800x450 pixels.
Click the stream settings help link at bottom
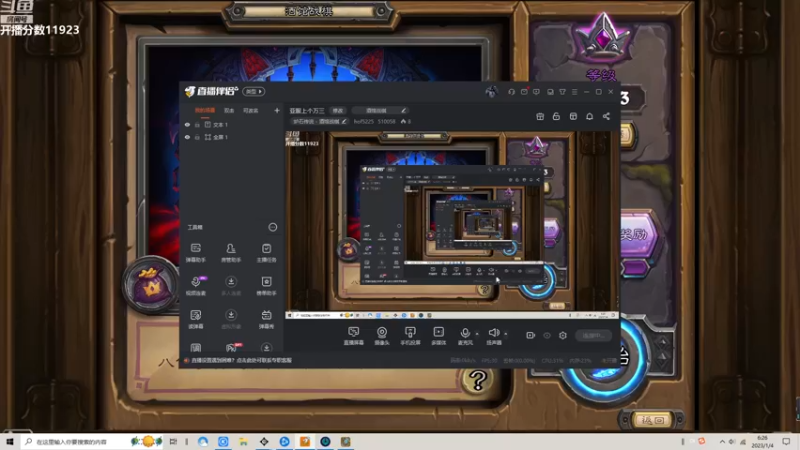click(x=241, y=360)
